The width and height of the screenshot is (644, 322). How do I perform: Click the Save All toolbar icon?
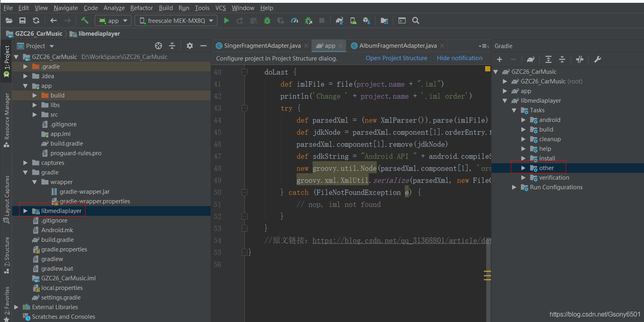coord(22,20)
